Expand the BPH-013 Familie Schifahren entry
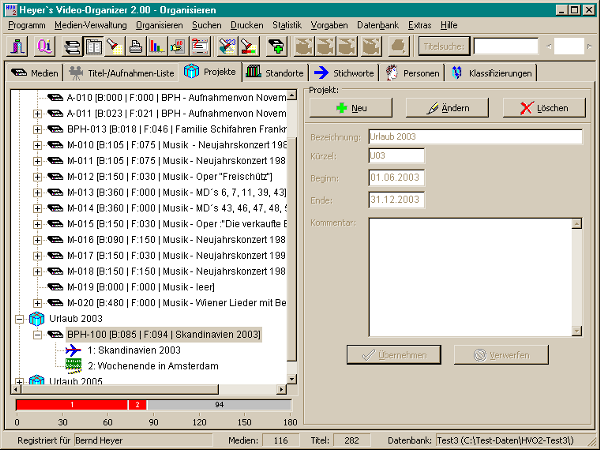Screen dimensions: 600x450 pyautogui.click(x=38, y=129)
